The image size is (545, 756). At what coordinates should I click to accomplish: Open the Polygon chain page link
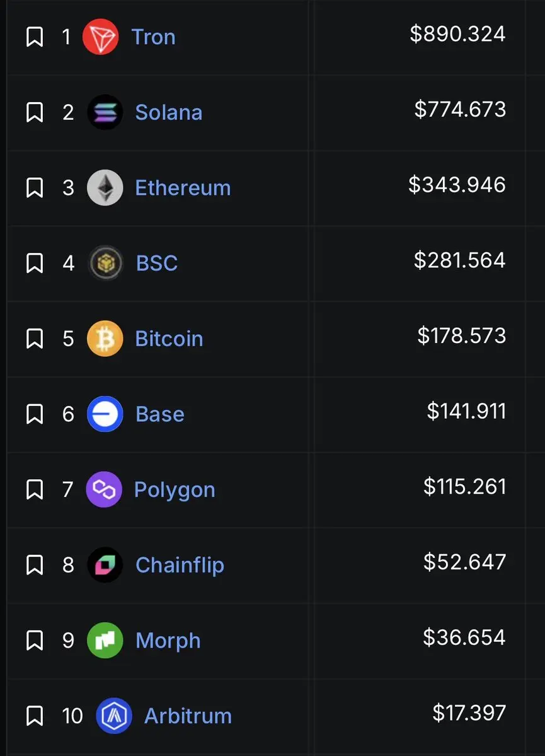[x=175, y=489]
